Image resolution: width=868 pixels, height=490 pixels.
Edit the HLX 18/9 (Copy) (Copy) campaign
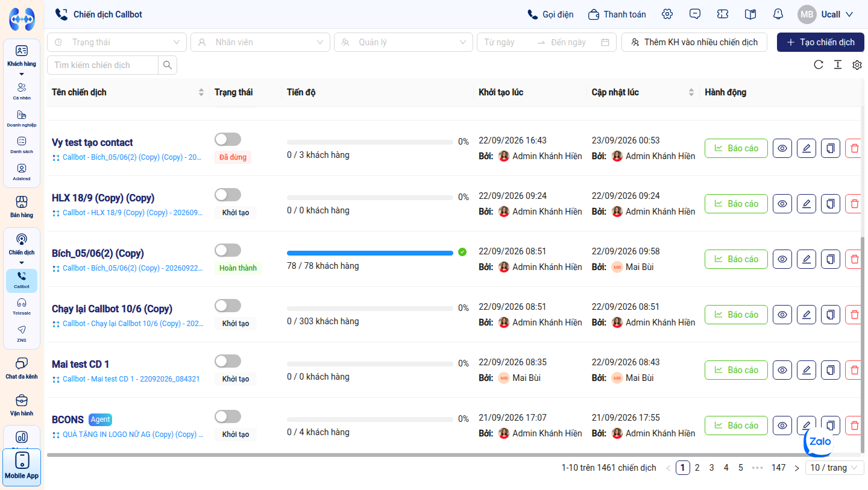point(807,204)
